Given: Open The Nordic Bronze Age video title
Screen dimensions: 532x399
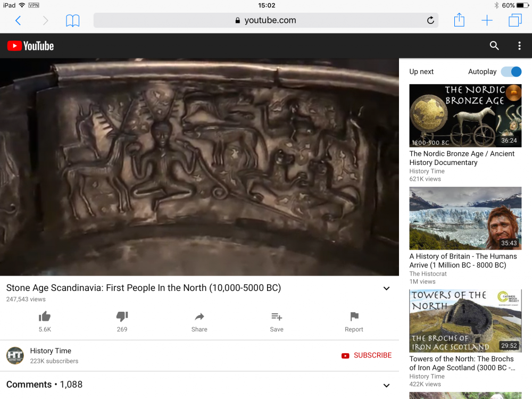Looking at the screenshot, I should pos(462,158).
